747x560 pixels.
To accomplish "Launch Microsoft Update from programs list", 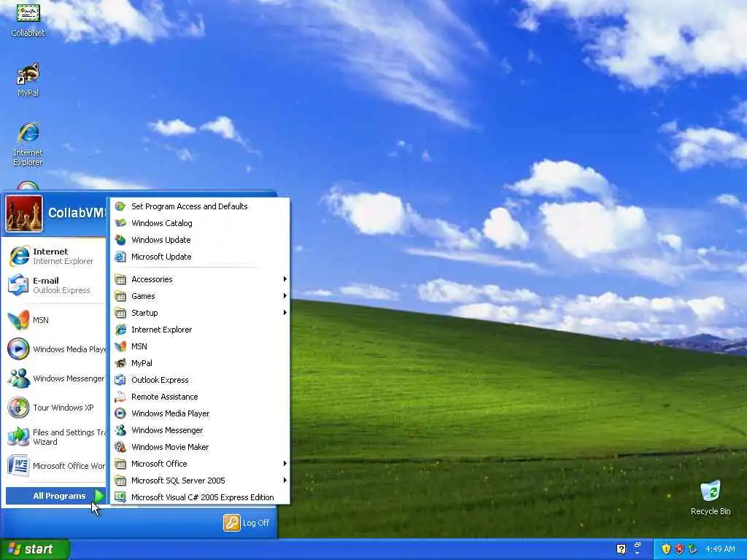I will 200,256.
